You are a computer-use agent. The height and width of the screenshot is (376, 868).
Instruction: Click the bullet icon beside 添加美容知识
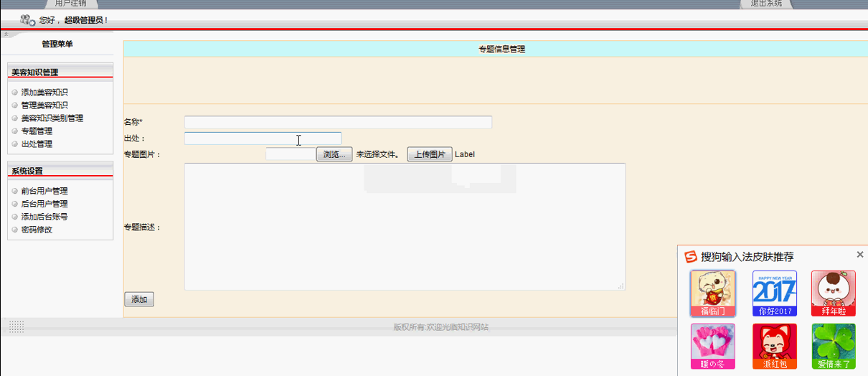tap(15, 93)
